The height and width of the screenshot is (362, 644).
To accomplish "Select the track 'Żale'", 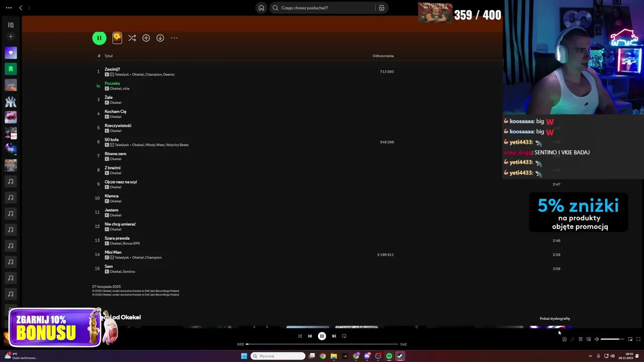I will click(109, 98).
